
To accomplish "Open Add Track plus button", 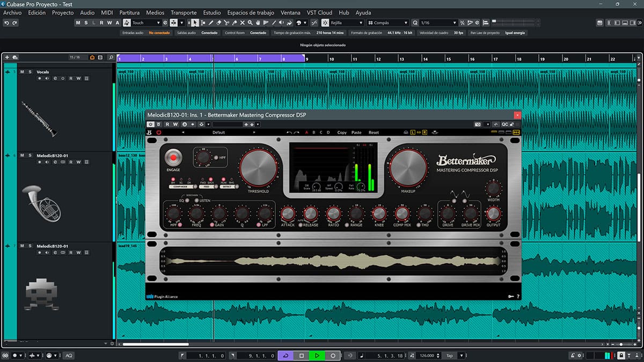I will point(7,57).
